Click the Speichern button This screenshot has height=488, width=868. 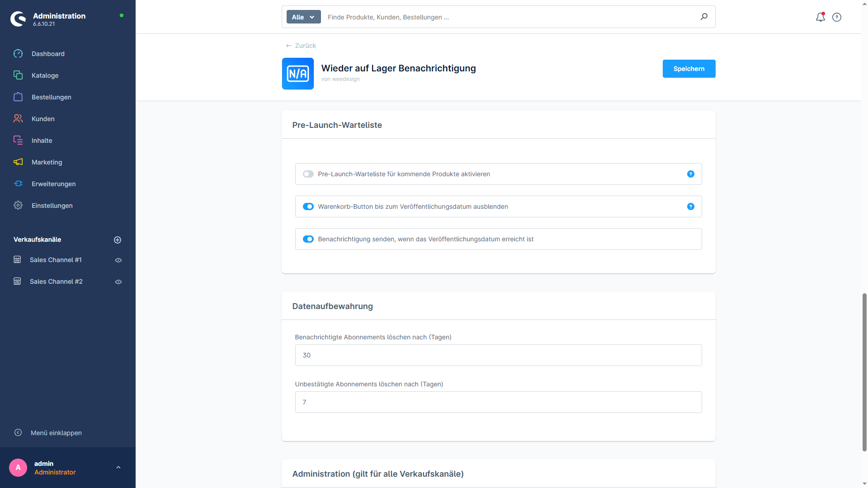coord(689,69)
